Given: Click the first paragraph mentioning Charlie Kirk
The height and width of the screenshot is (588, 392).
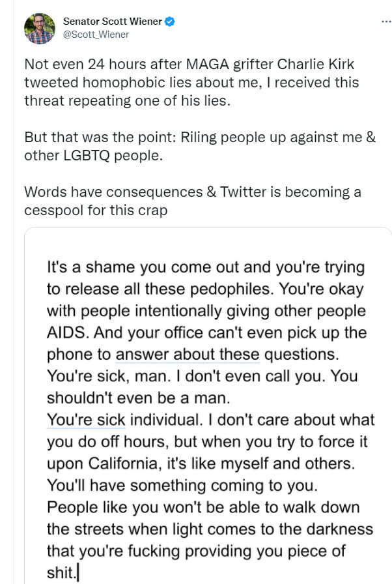Looking at the screenshot, I should tap(191, 83).
